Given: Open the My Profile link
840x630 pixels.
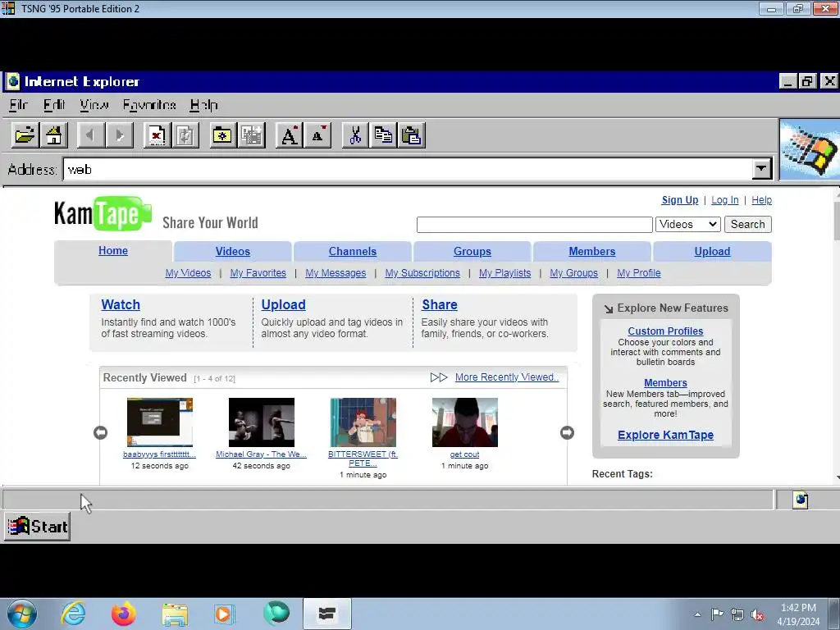Looking at the screenshot, I should [x=638, y=273].
